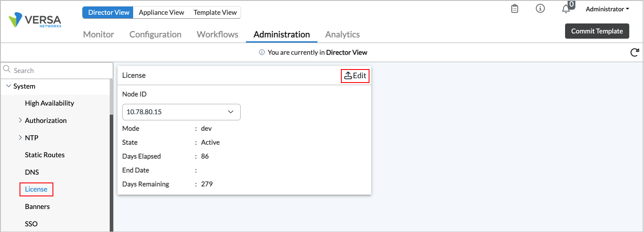Click the Commit Template button
The image size is (644, 232).
597,31
